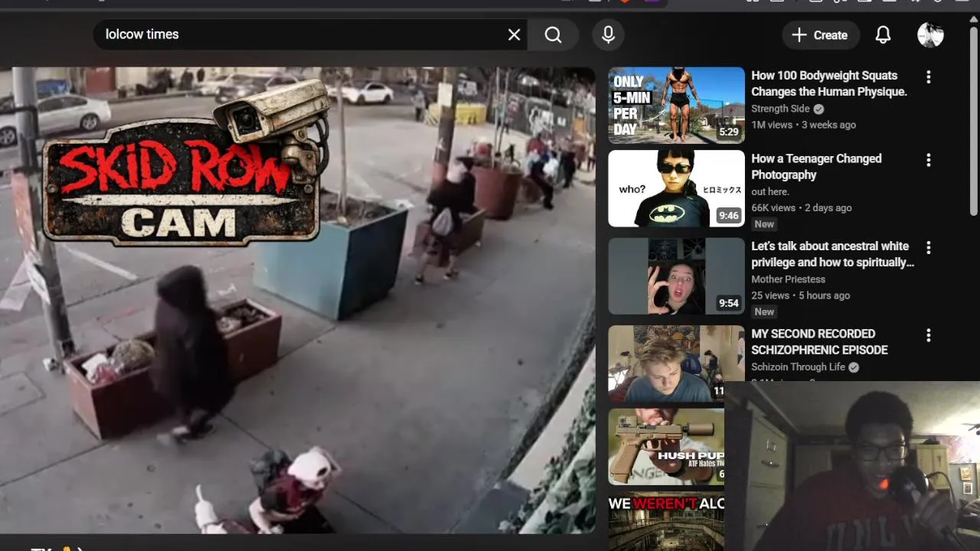Open options for Teenager Changed Photography video

tap(928, 160)
